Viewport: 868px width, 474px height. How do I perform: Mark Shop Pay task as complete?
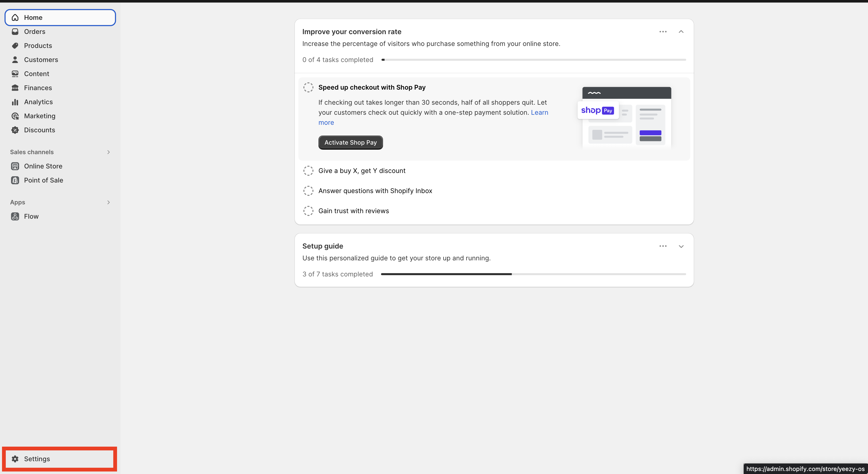[308, 87]
